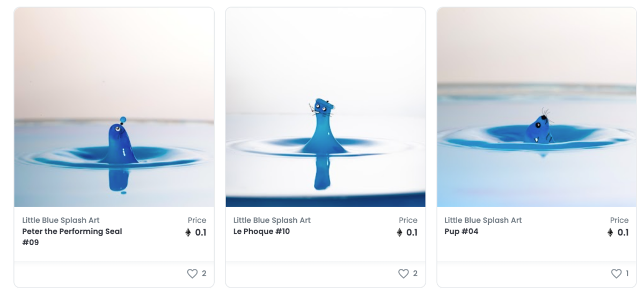644x294 pixels.
Task: Click 0.1 price on Le Phoque #10
Action: pyautogui.click(x=412, y=232)
